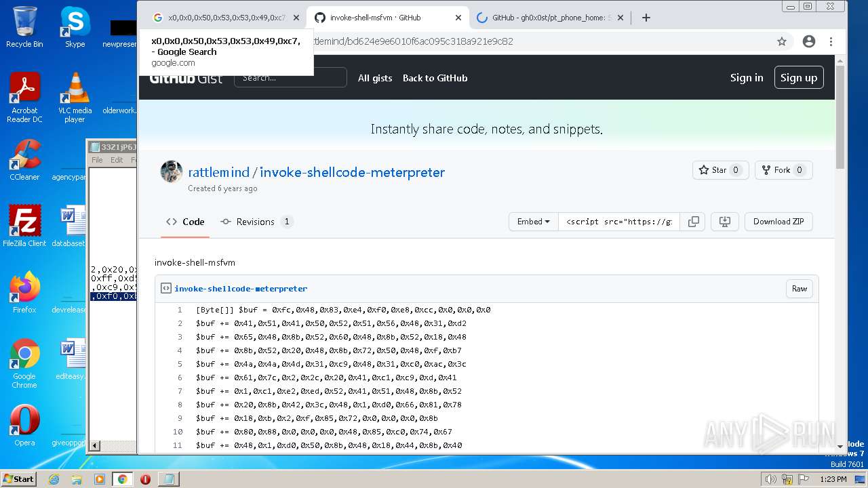
Task: Click the page vertical scrollbar thumb
Action: [x=840, y=117]
